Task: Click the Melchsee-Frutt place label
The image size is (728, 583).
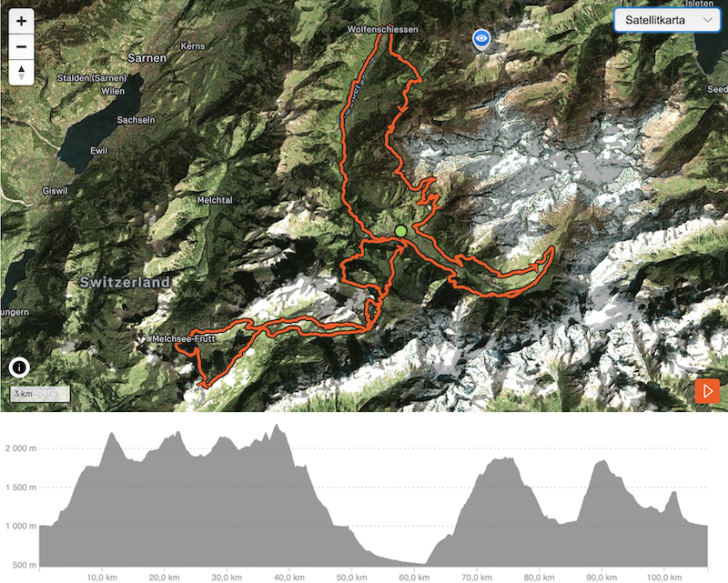Action: 184,339
